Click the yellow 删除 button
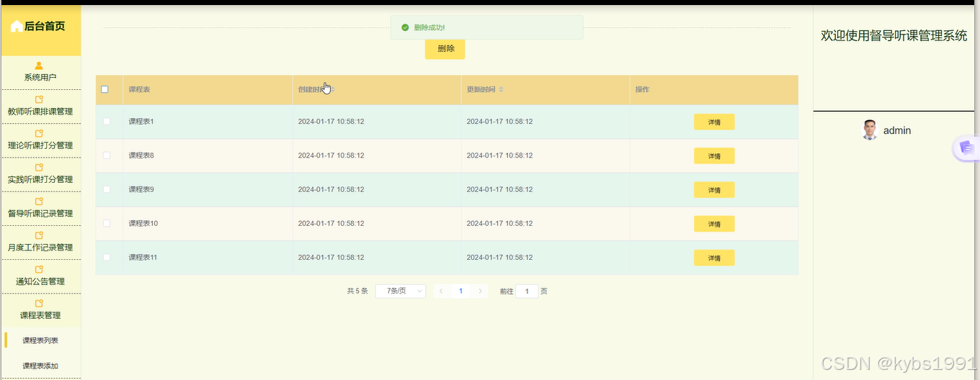This screenshot has height=380, width=980. coord(445,49)
